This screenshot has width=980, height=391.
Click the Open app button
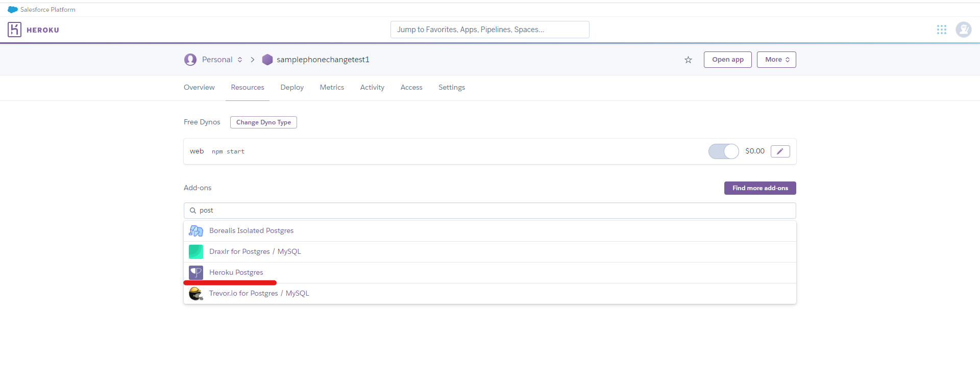pos(728,60)
